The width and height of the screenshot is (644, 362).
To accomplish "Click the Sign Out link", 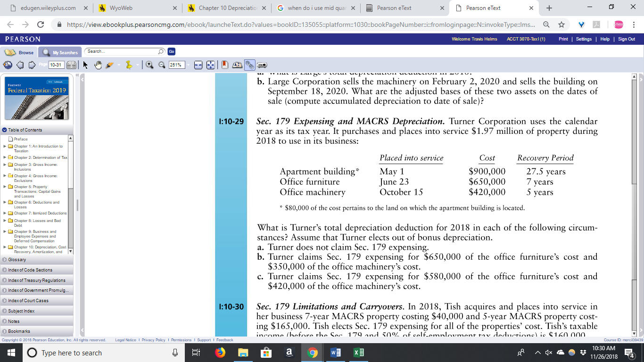I will tap(626, 39).
